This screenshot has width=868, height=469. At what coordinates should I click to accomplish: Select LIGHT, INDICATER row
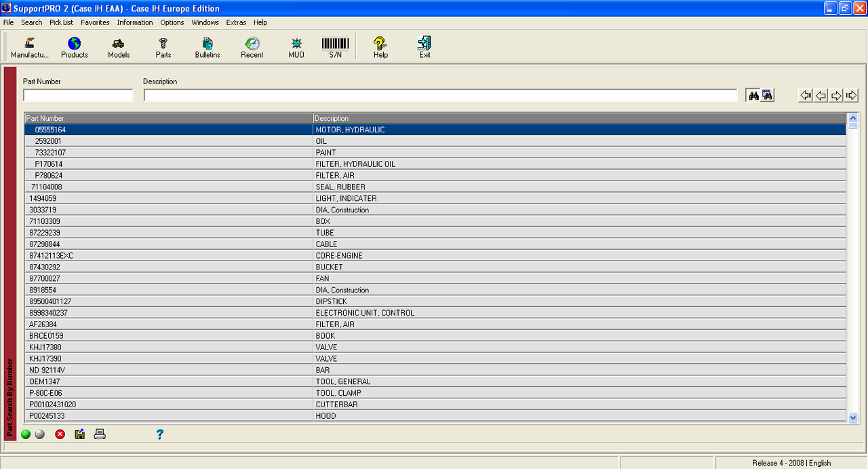[435, 198]
